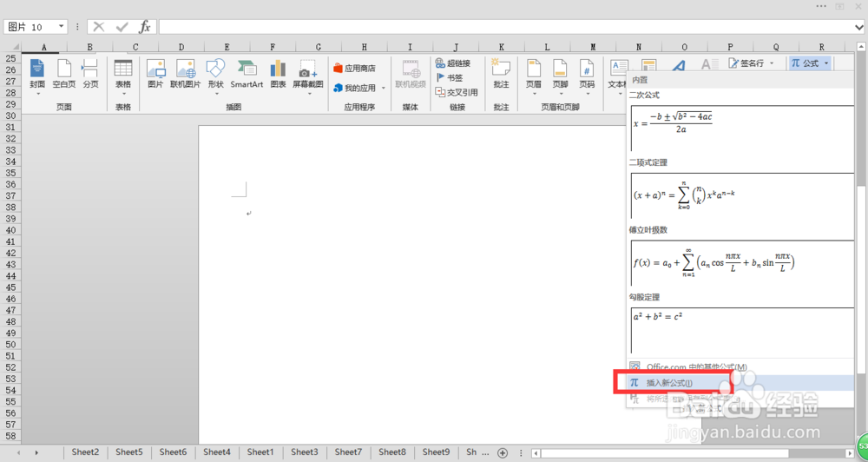Click 超链接 hyperlink button

(452, 63)
